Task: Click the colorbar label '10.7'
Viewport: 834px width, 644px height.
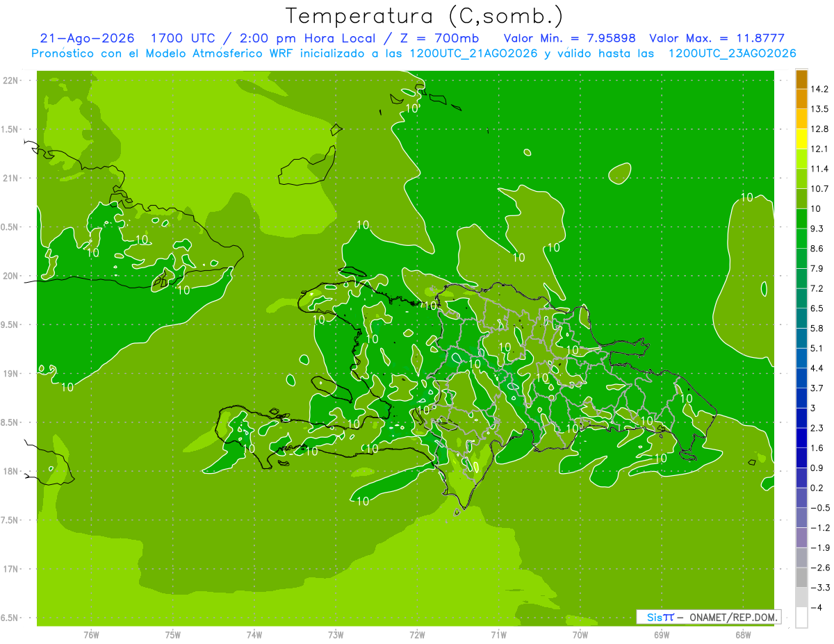Action: click(819, 189)
